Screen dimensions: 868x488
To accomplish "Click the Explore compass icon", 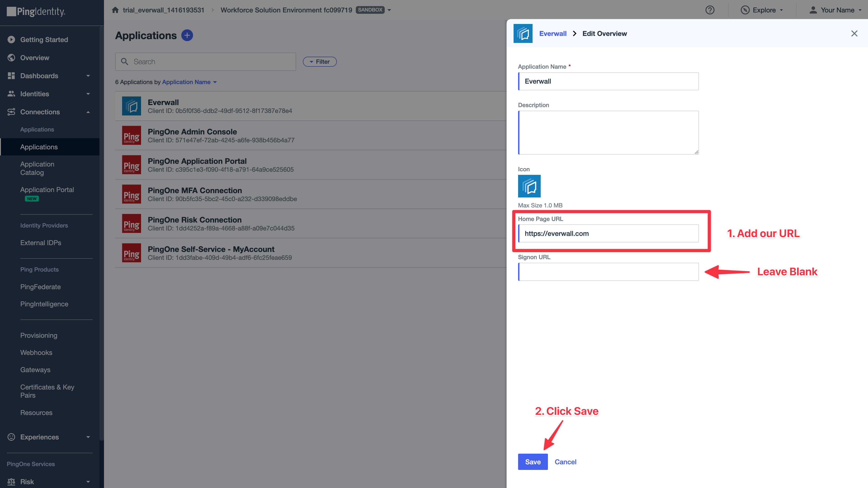I will [745, 10].
